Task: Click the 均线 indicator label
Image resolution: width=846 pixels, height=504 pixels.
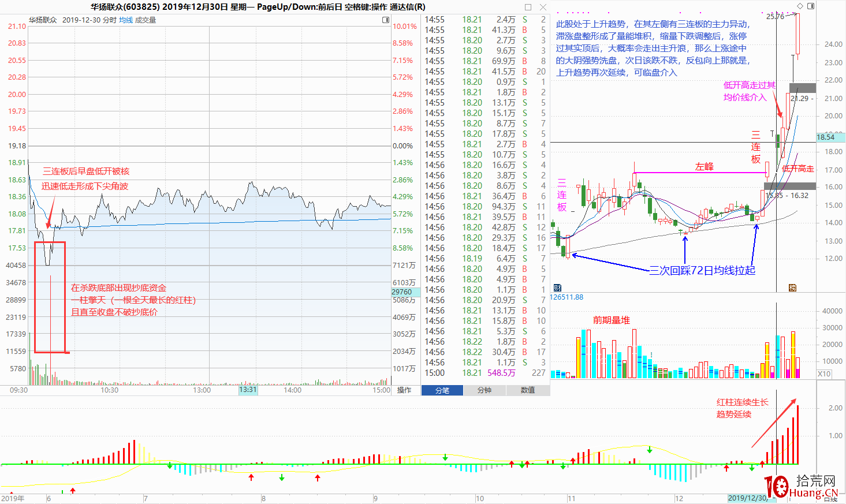Action: 126,20
